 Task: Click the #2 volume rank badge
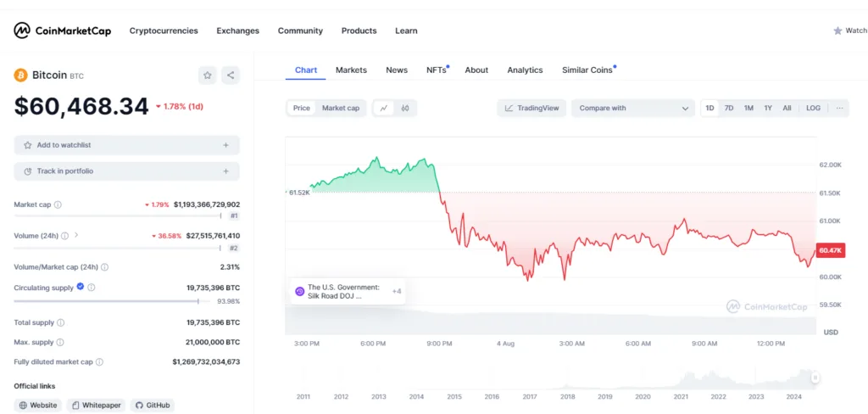click(x=234, y=248)
